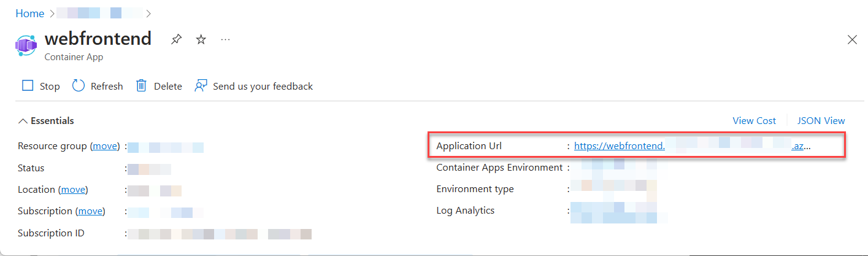Screen dimensions: 868x256
Task: Pin webfrontend to the dashboard
Action: (176, 40)
